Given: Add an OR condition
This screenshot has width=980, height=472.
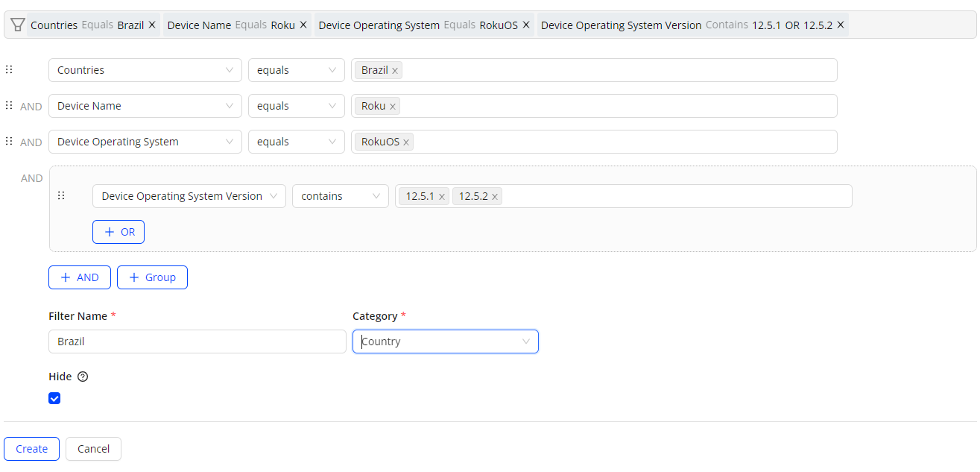Looking at the screenshot, I should (x=118, y=232).
